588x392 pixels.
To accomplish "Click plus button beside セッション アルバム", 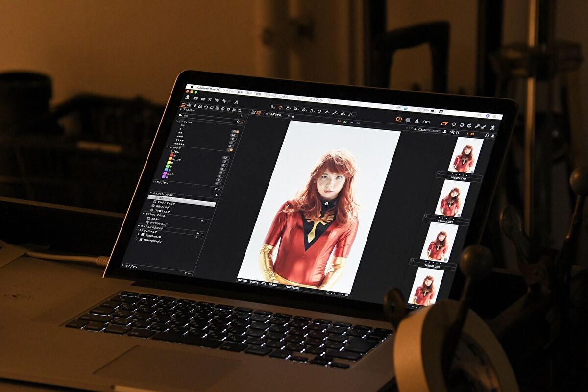I will coord(202,220).
